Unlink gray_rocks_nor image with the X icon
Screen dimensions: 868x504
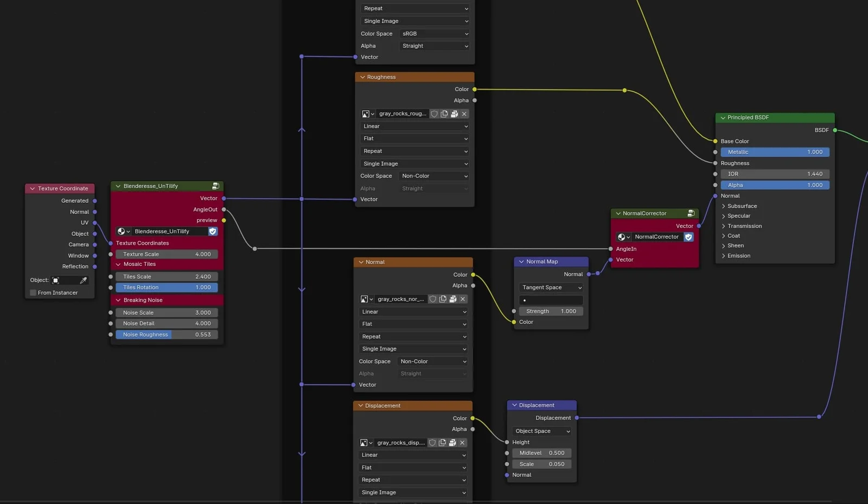click(463, 299)
